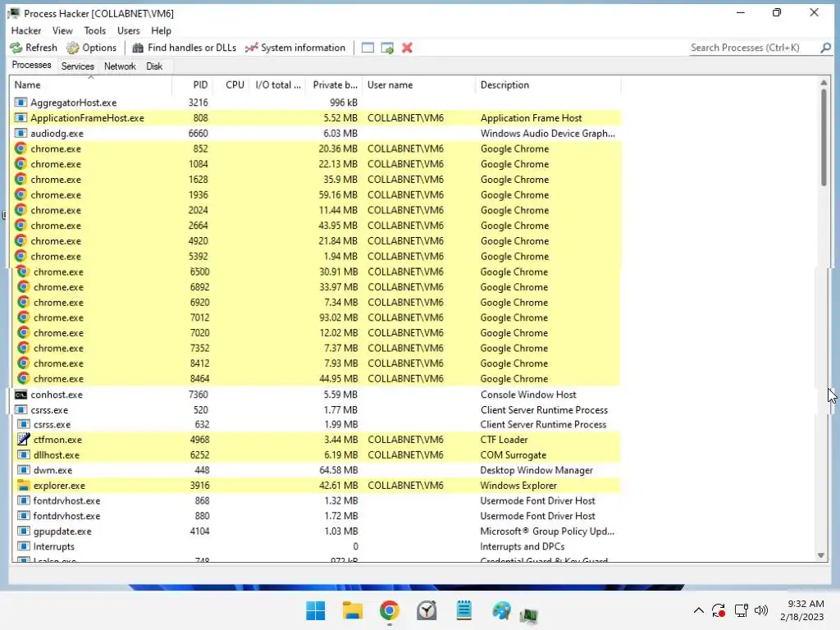Sort by the CPU column header

(231, 84)
